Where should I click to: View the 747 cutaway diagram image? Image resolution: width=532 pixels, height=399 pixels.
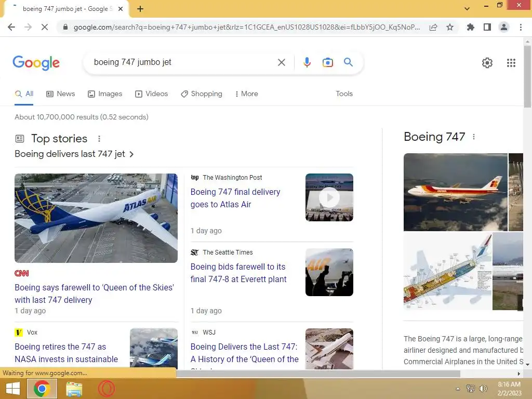click(x=447, y=271)
